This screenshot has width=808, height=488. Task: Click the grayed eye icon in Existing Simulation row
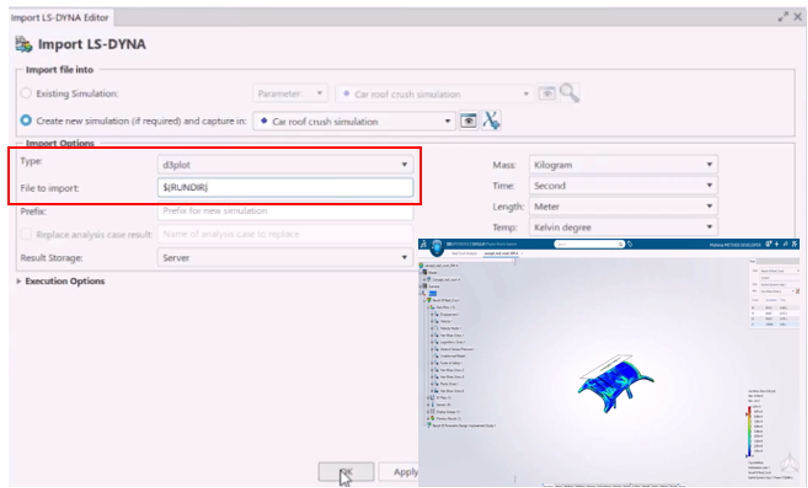(x=547, y=94)
